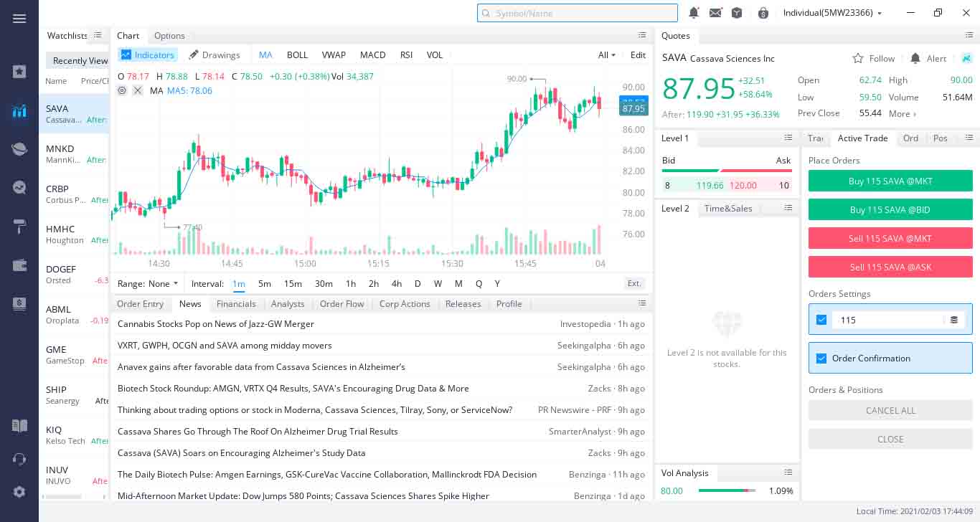Open the All indicators dropdown
The image size is (980, 522).
606,54
